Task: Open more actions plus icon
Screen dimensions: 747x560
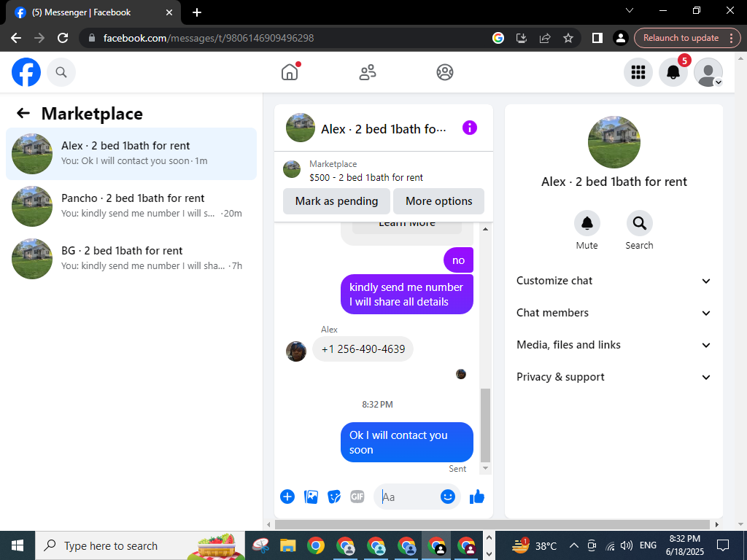Action: pos(287,497)
